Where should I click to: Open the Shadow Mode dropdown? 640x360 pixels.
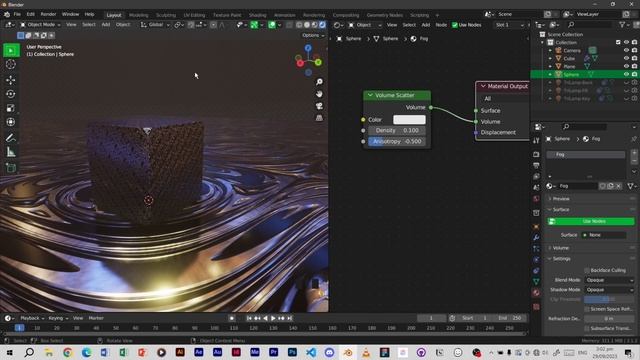click(609, 290)
